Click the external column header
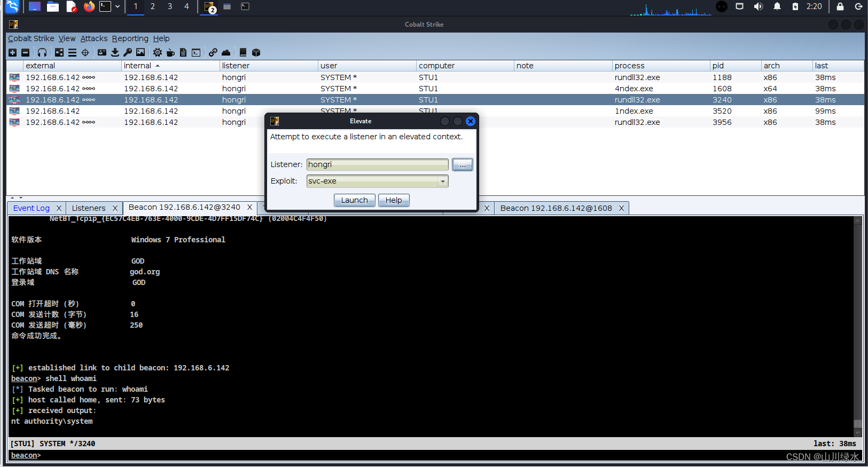Screen dimensions: 868x467 point(73,66)
